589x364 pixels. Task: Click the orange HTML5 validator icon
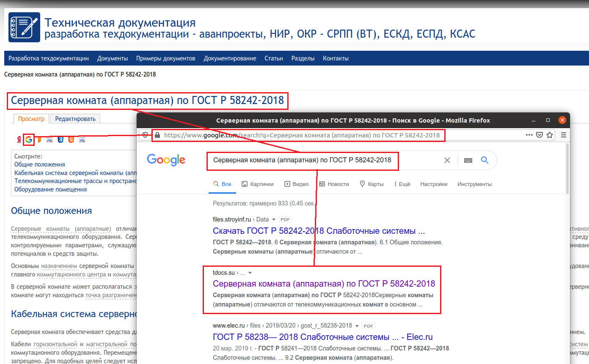71,140
